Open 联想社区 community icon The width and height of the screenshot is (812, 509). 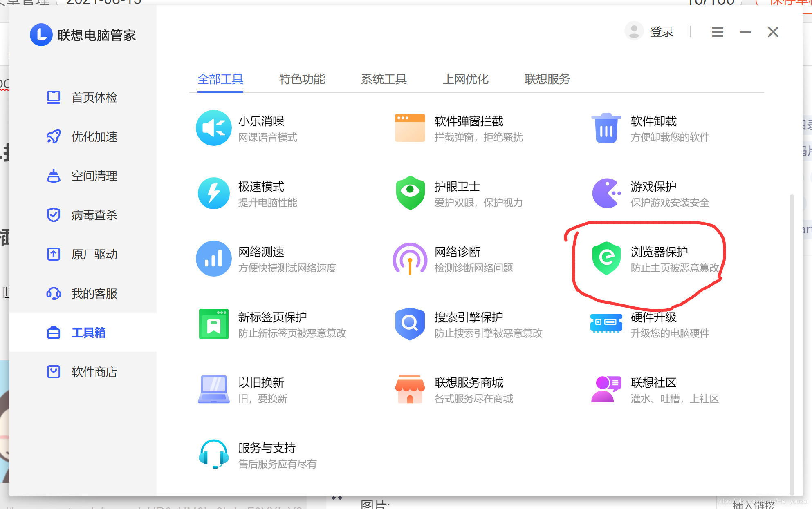click(606, 389)
